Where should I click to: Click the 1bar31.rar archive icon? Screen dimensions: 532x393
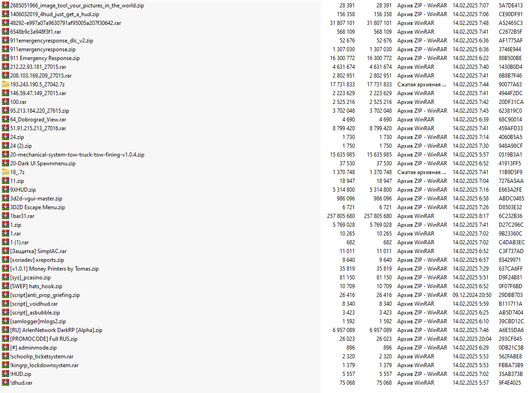point(6,216)
